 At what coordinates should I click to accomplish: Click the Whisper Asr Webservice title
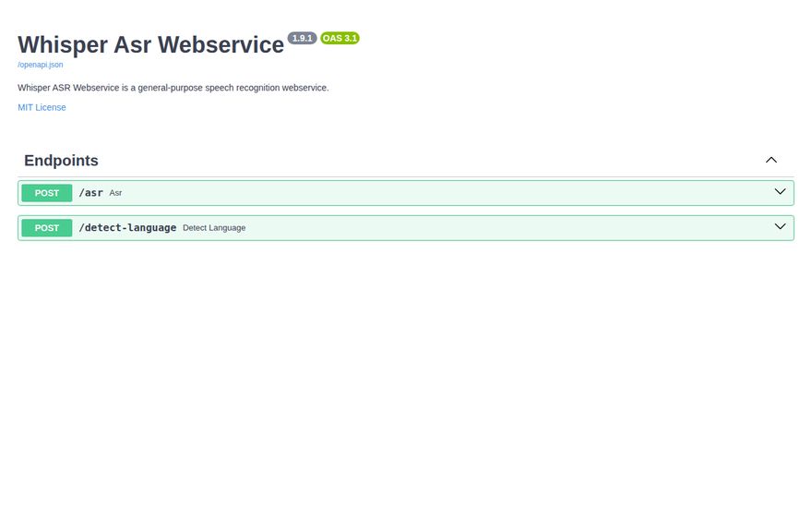150,45
